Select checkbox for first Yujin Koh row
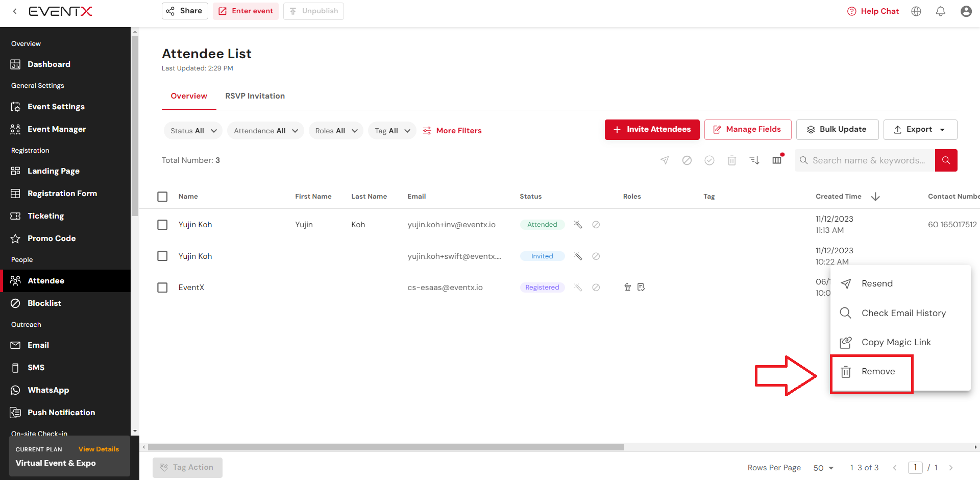The width and height of the screenshot is (980, 480). (162, 225)
